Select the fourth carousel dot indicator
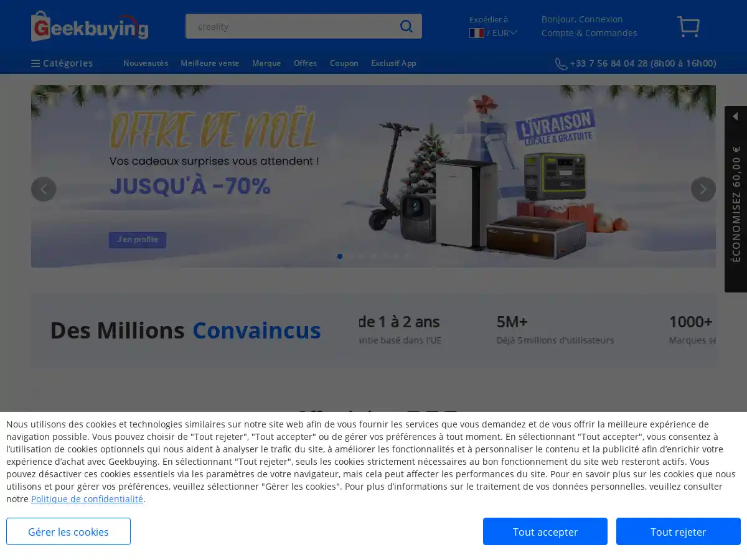Image resolution: width=747 pixels, height=560 pixels. tap(373, 256)
